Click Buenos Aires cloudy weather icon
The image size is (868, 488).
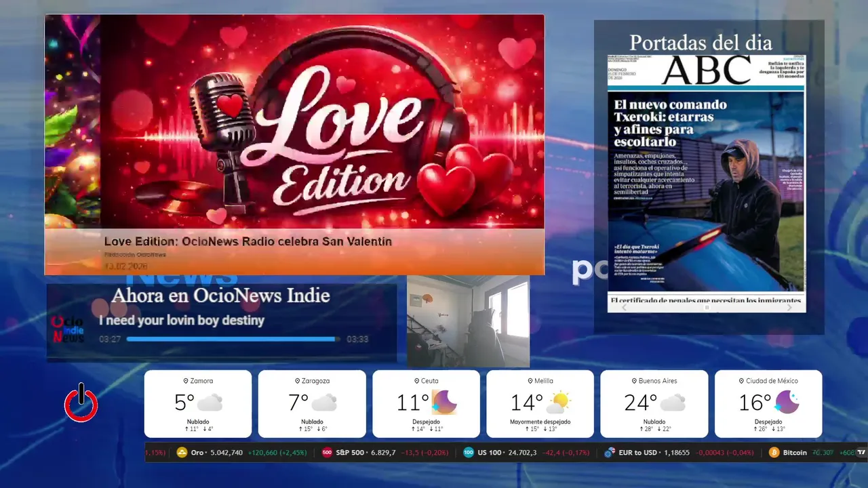click(x=673, y=403)
